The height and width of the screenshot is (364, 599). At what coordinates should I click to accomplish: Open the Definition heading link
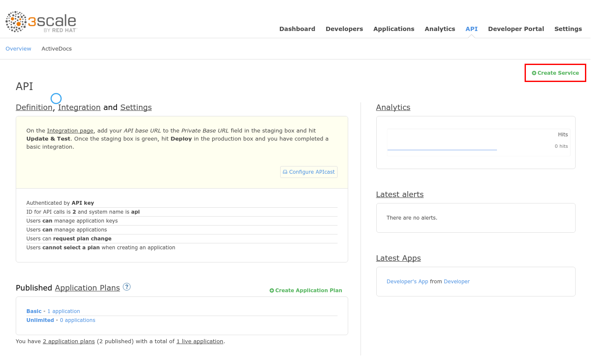pyautogui.click(x=34, y=107)
